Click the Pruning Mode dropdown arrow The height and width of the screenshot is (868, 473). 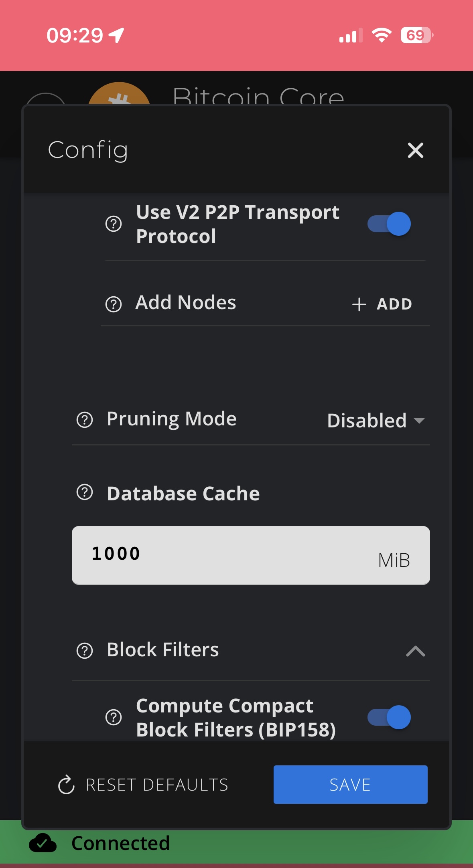[x=419, y=421]
